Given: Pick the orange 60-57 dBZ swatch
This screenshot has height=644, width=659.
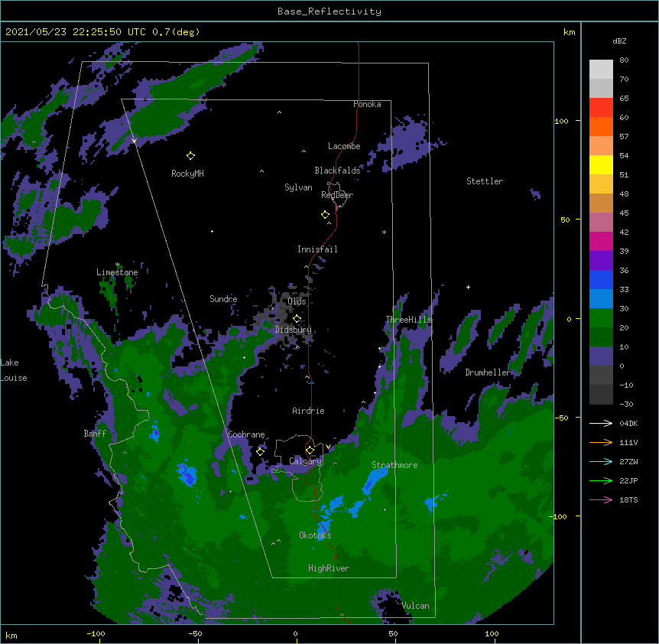Looking at the screenshot, I should [x=601, y=126].
